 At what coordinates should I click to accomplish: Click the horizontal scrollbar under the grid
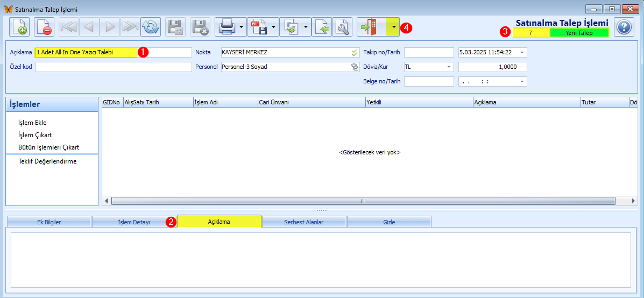[x=363, y=201]
